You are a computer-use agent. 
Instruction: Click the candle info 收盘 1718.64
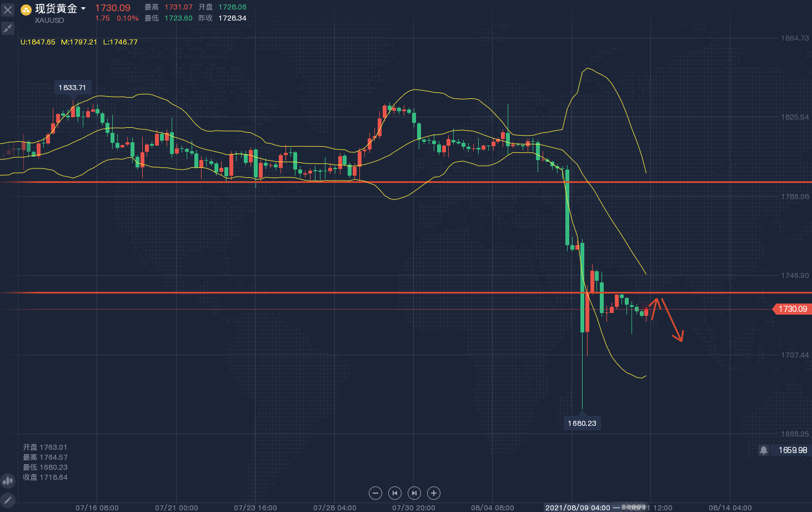click(x=45, y=478)
